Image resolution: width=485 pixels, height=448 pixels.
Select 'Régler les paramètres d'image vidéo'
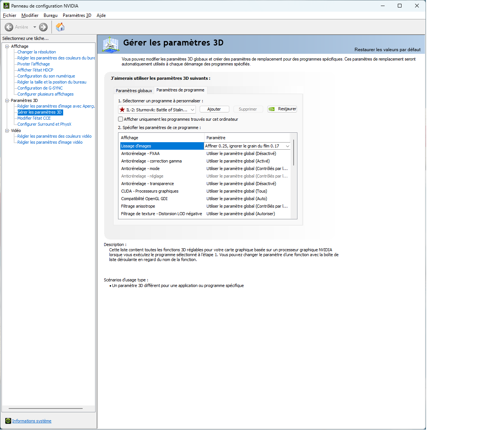(50, 142)
